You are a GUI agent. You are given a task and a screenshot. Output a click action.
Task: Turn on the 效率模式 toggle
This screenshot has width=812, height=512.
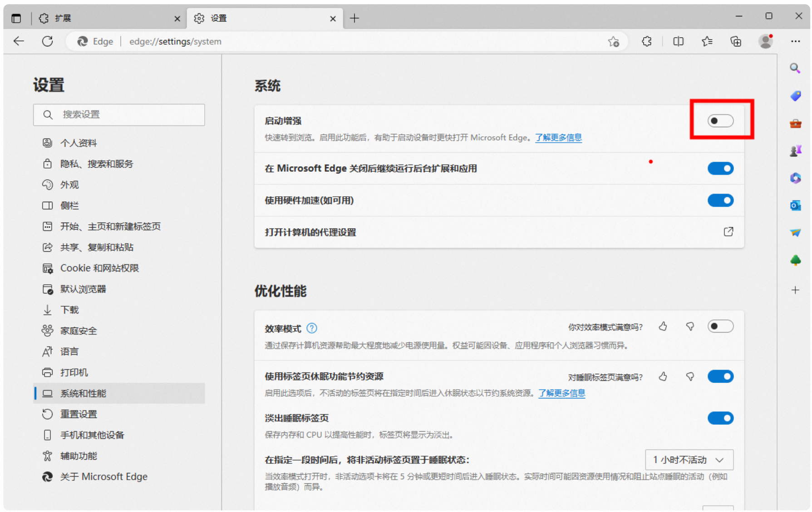pyautogui.click(x=720, y=326)
